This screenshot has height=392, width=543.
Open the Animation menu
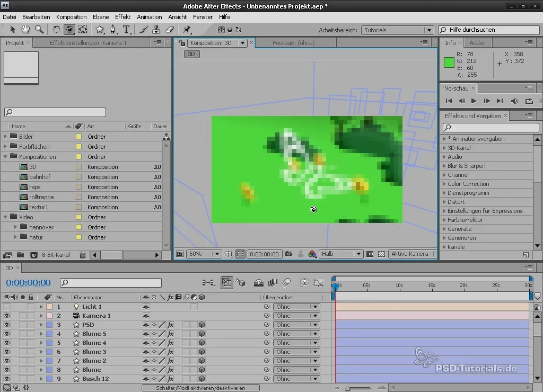coord(149,17)
